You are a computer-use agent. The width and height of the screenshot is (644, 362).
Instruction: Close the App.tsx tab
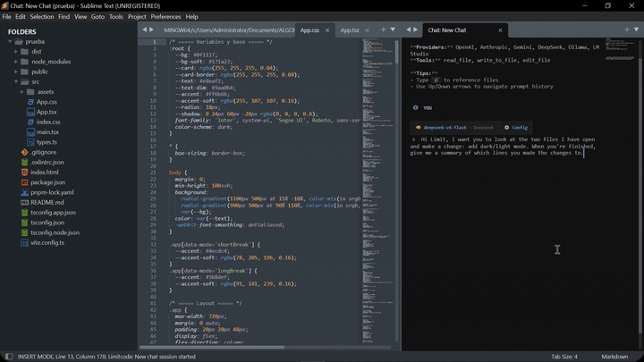(x=368, y=30)
